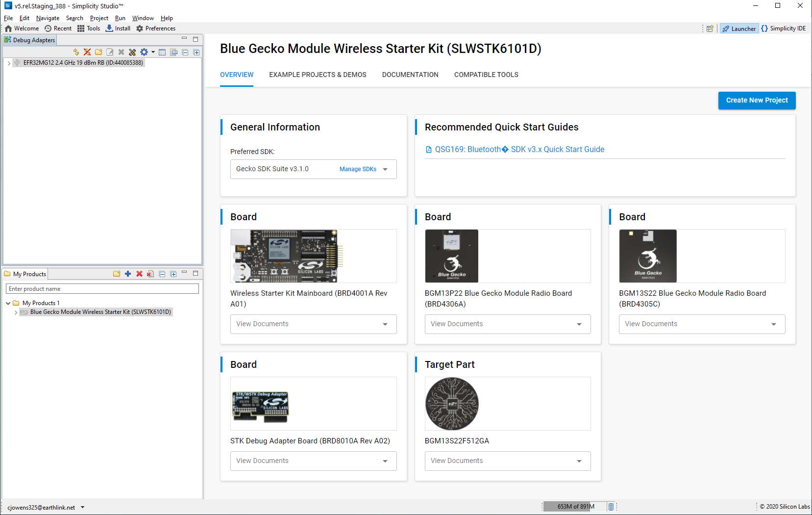Screen dimensions: 812x515
Task: Switch to the Simplicity IDE perspective
Action: [783, 28]
